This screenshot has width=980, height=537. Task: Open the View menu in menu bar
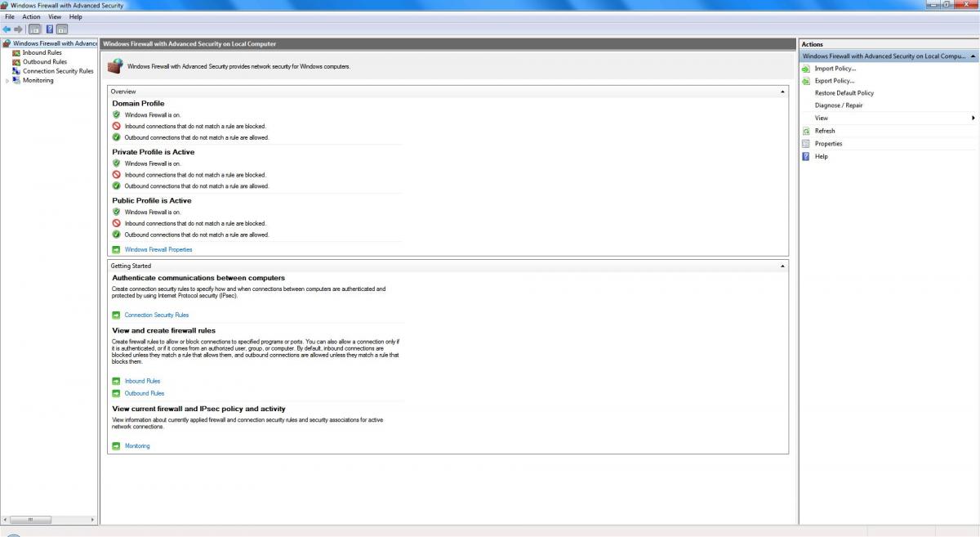point(55,16)
